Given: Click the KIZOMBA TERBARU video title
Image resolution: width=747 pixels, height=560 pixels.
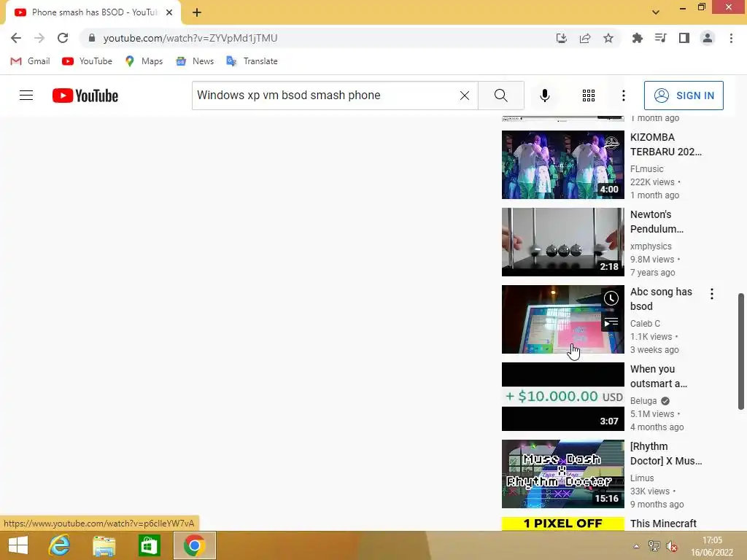Looking at the screenshot, I should [665, 144].
